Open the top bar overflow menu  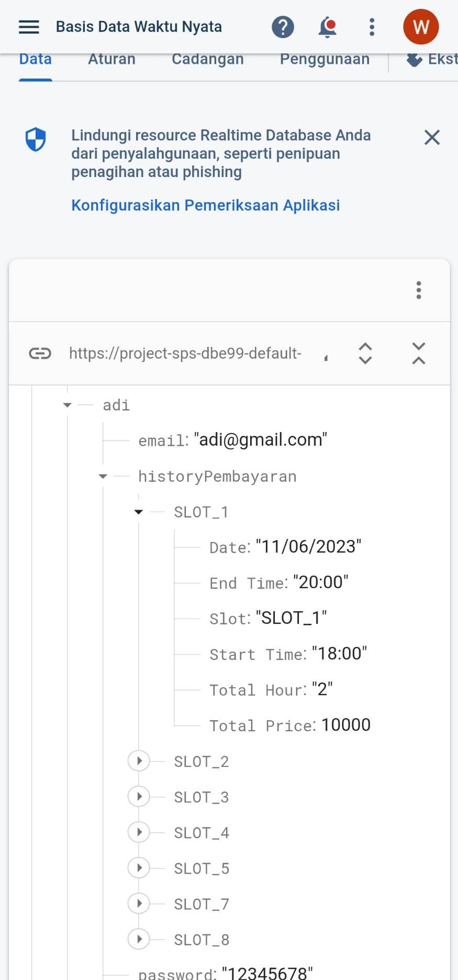[x=372, y=27]
